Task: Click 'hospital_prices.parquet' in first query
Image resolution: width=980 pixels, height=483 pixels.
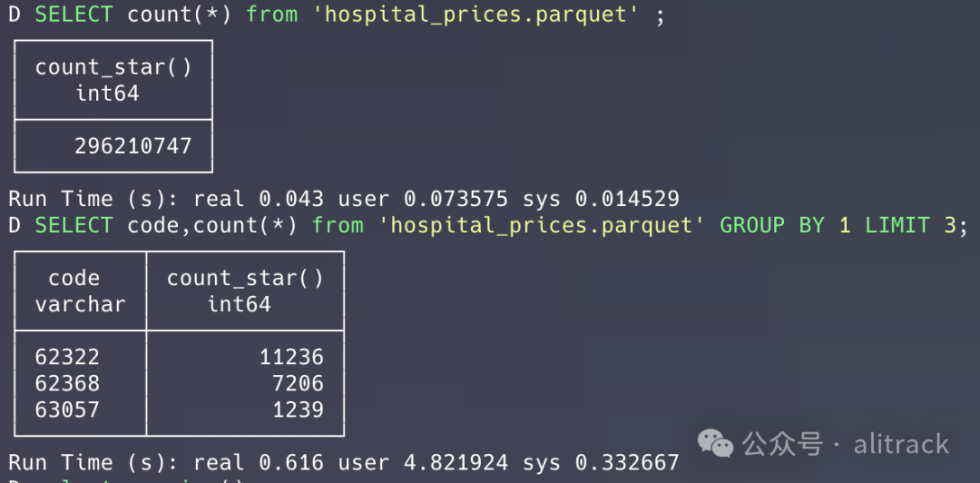Action: 475,15
